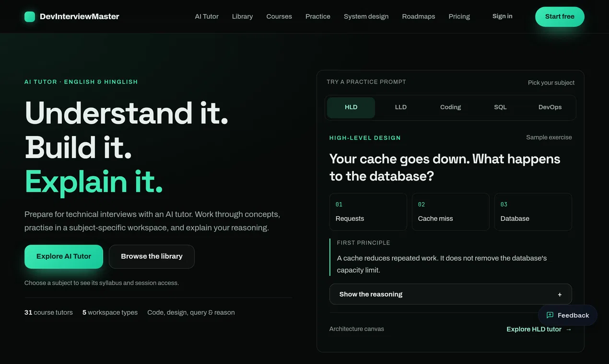Click the 'Explain it.' green headline
The image size is (609, 364).
point(94,182)
